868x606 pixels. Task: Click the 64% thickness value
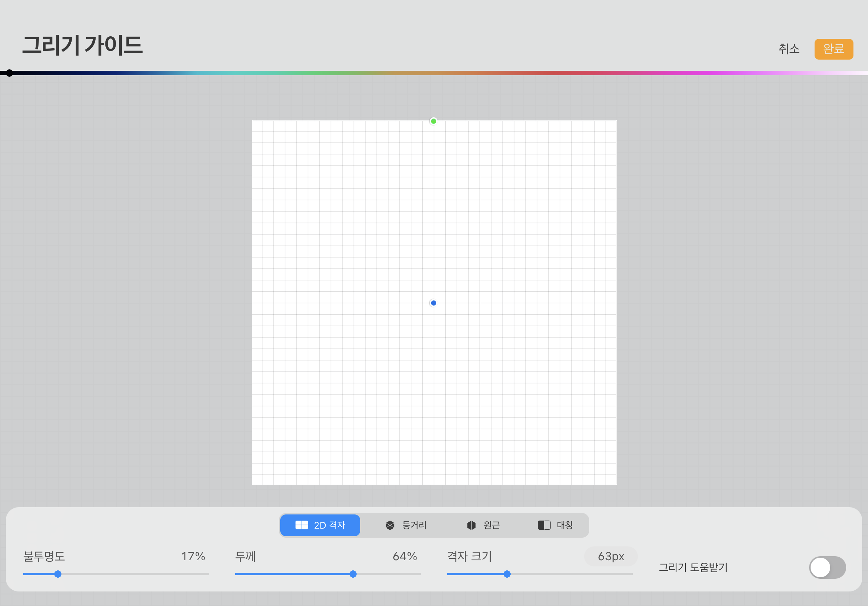405,556
